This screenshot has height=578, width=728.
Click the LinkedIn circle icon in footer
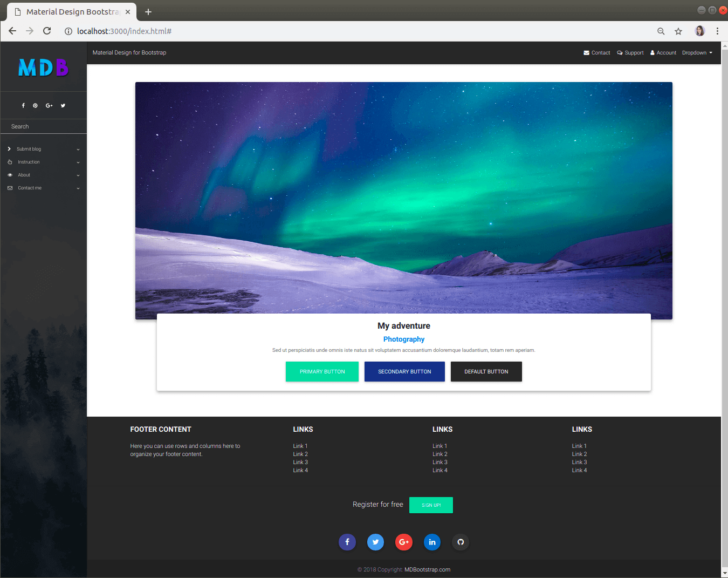tap(432, 542)
